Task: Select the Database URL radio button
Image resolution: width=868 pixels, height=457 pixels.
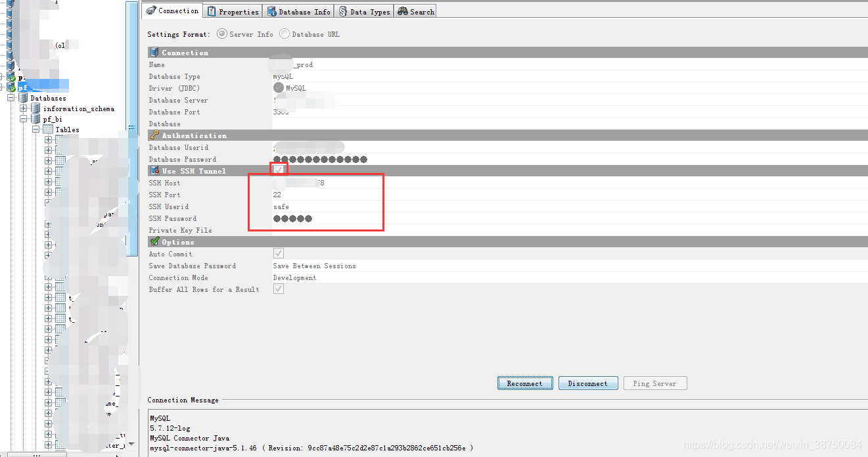Action: pos(284,34)
